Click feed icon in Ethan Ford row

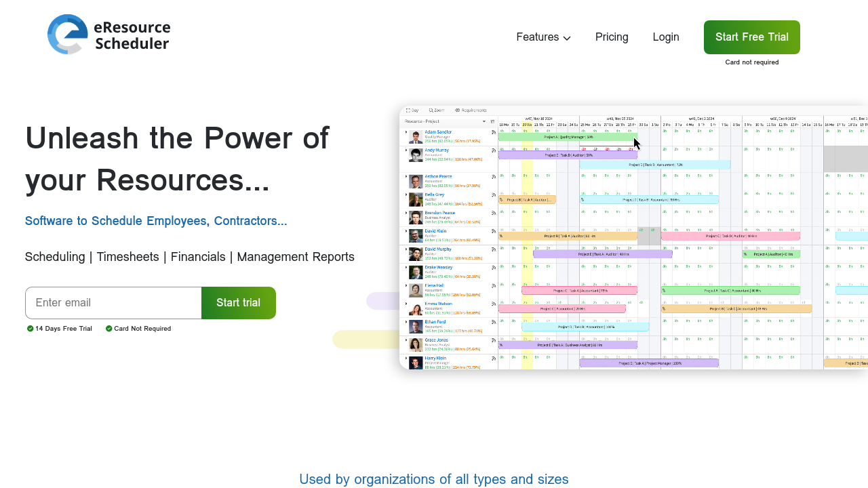click(494, 321)
